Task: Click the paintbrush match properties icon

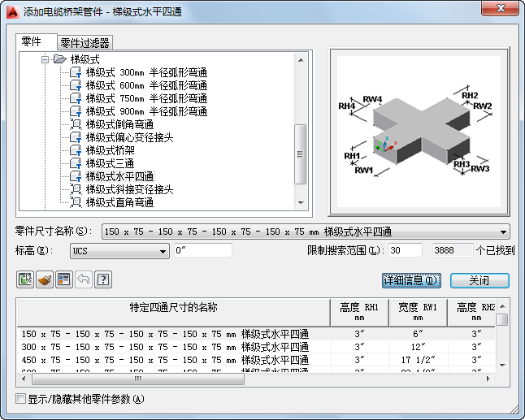Action: click(x=45, y=279)
